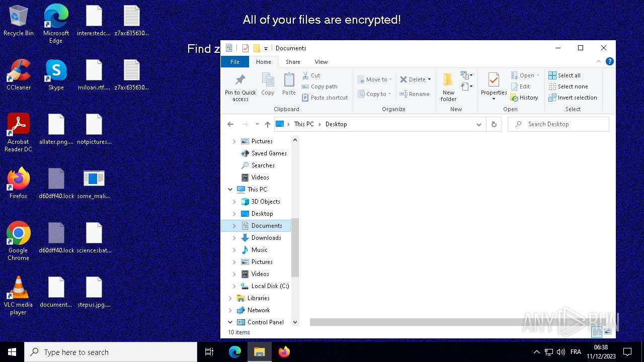Image resolution: width=644 pixels, height=362 pixels.
Task: Select Recycle Bin desktop icon
Action: [x=19, y=21]
